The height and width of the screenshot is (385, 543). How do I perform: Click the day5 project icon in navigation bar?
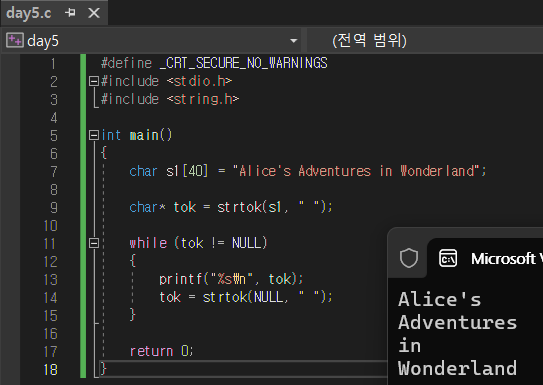point(15,41)
